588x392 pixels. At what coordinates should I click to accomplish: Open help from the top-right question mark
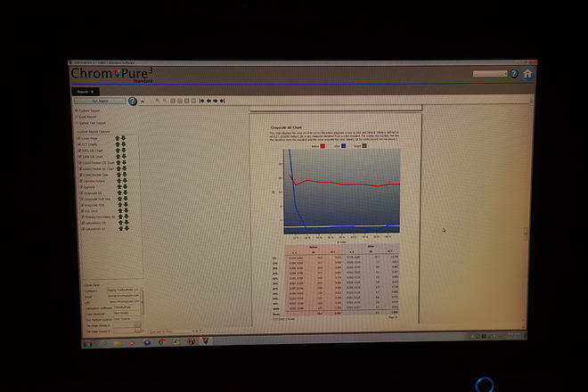click(514, 74)
